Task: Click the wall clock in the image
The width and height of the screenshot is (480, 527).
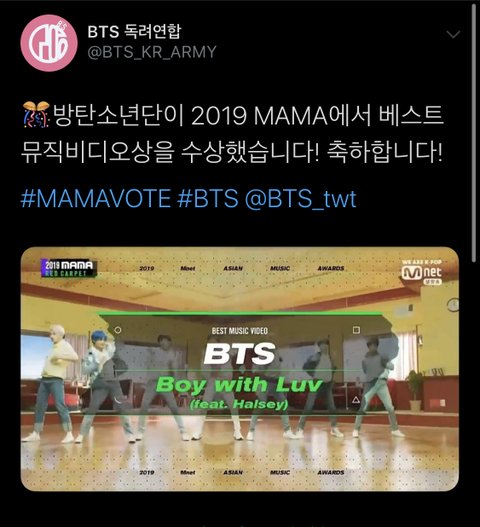Action: coord(453,305)
